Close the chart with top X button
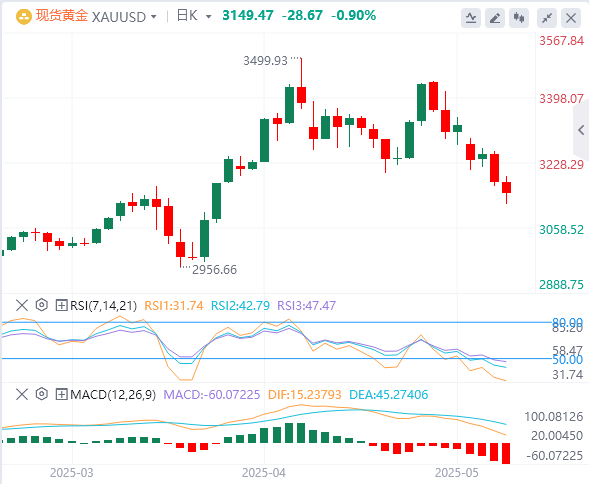The image size is (589, 484). [571, 18]
